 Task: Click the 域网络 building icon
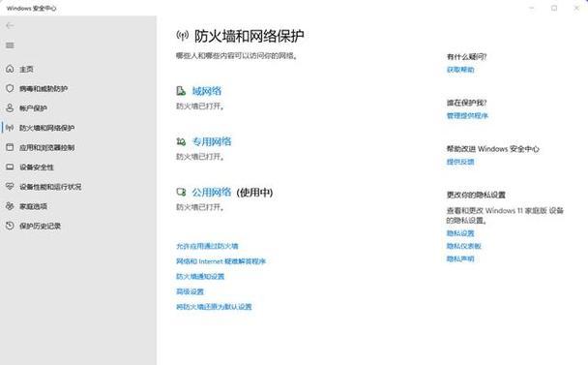pos(181,91)
